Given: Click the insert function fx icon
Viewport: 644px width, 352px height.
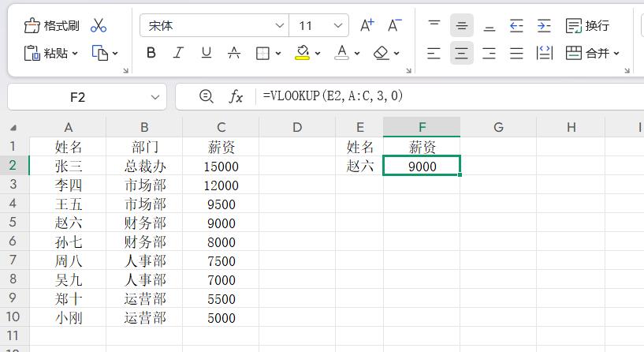Looking at the screenshot, I should 236,96.
